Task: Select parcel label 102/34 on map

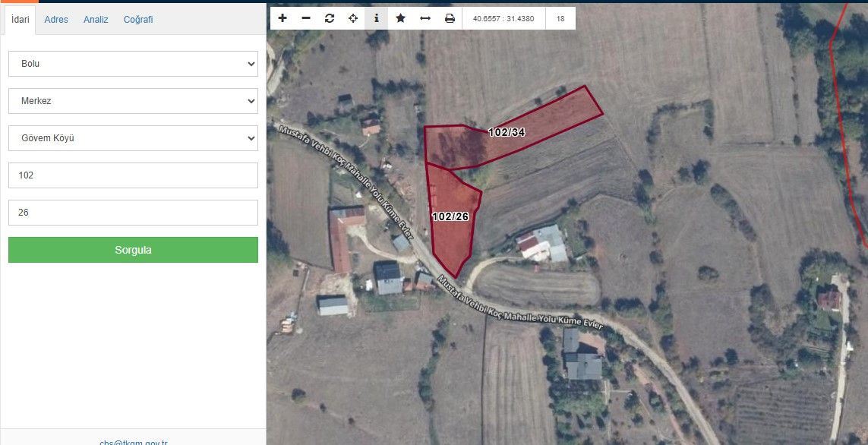Action: pos(507,132)
